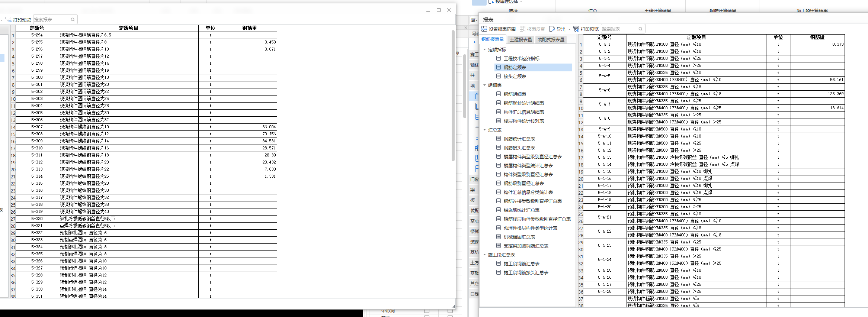The width and height of the screenshot is (868, 317).
Task: Click the list icon beside 机械锚固汇总表
Action: tap(499, 237)
